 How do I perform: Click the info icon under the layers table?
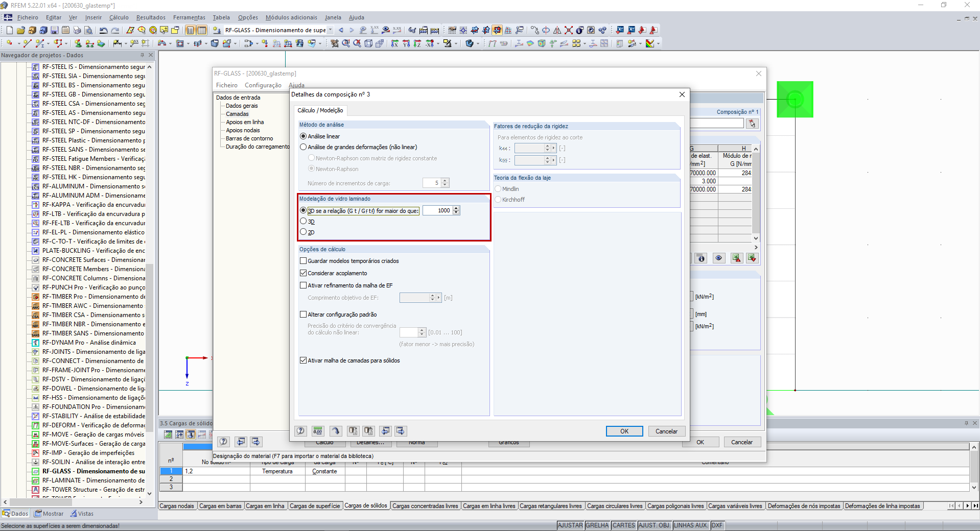tap(701, 258)
